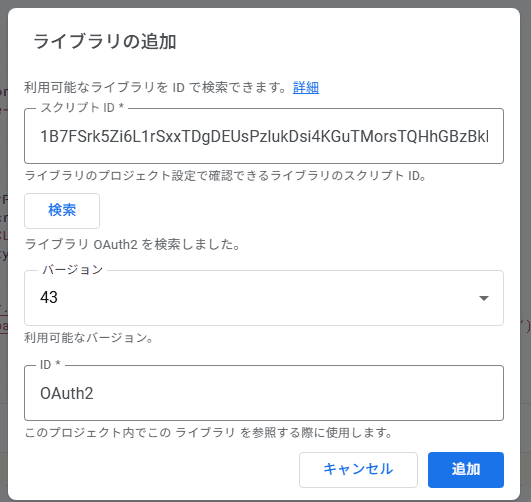
Task: Click the ID field containing OAuth2
Action: (x=264, y=393)
